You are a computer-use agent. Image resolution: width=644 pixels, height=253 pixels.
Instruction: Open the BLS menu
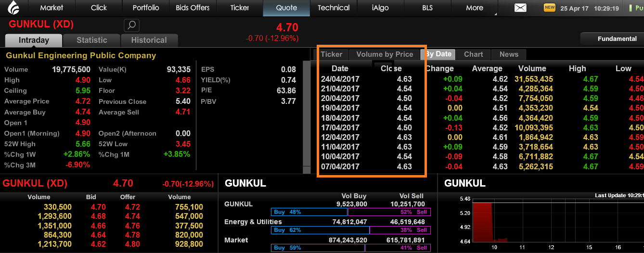pos(427,8)
